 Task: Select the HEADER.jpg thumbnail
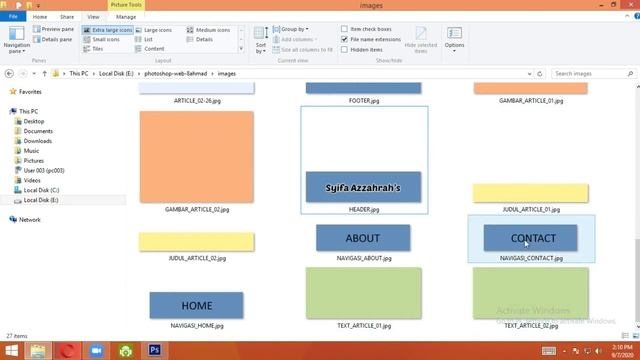363,187
